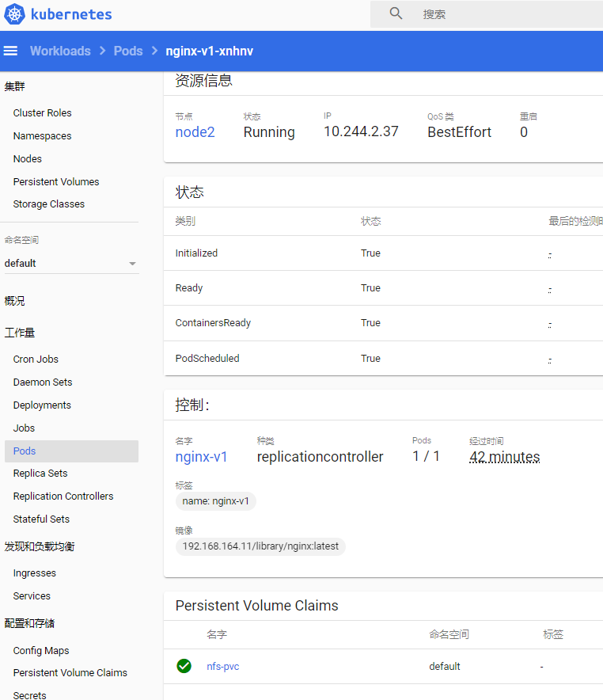Open Config Maps in sidebar
Viewport: 603px width, 700px height.
[x=41, y=651]
